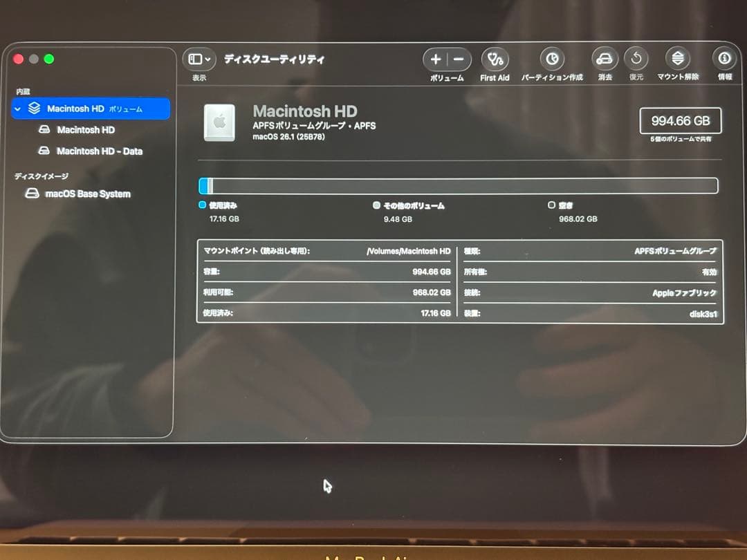Click the Macintosh HD drive thumbnail icon
747x560 pixels.
point(219,122)
